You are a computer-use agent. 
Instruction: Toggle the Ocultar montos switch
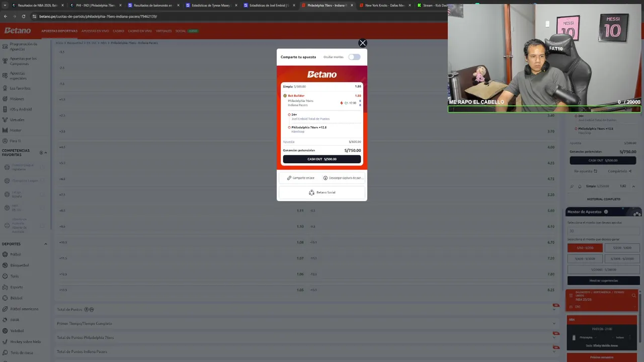(x=354, y=57)
